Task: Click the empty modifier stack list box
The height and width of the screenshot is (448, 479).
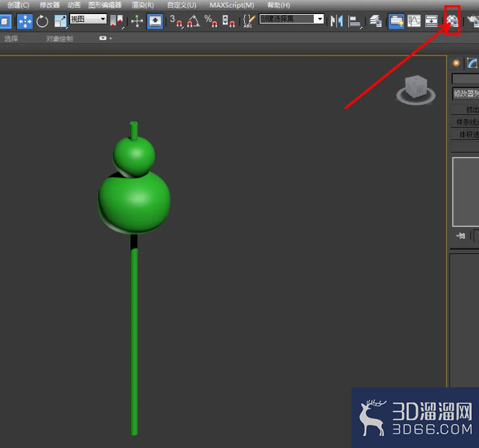Action: (x=466, y=192)
